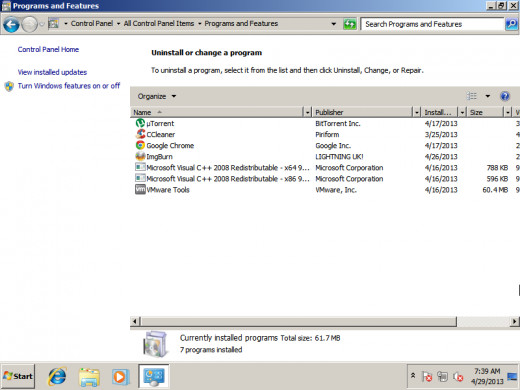Viewport: 520px width, 390px height.
Task: Select the CCleaner entry name
Action: tap(161, 134)
